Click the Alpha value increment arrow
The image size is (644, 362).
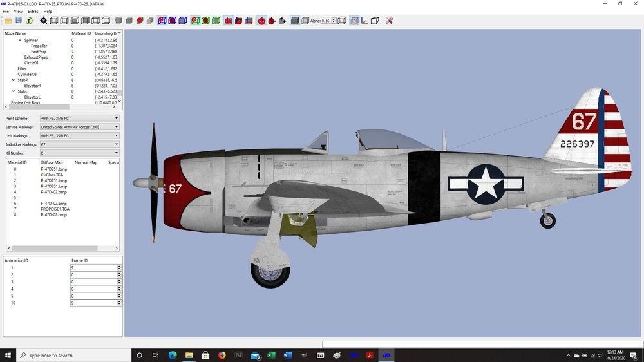coord(334,19)
